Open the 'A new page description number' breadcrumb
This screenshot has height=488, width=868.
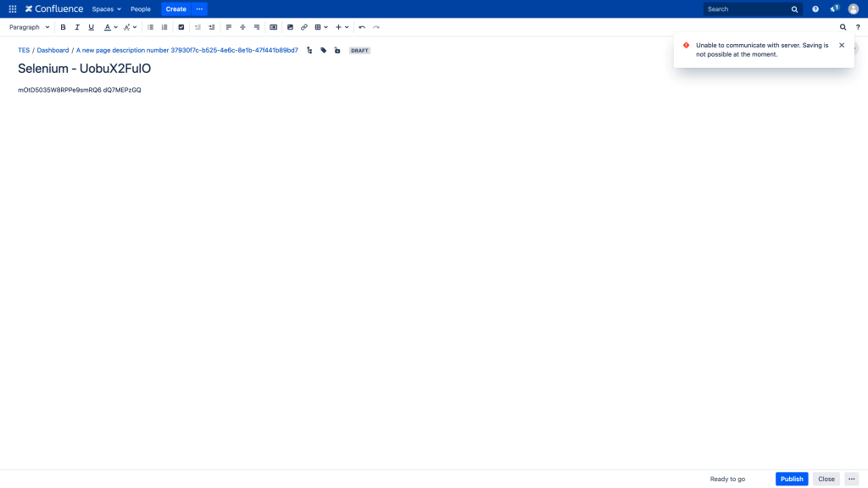click(187, 50)
